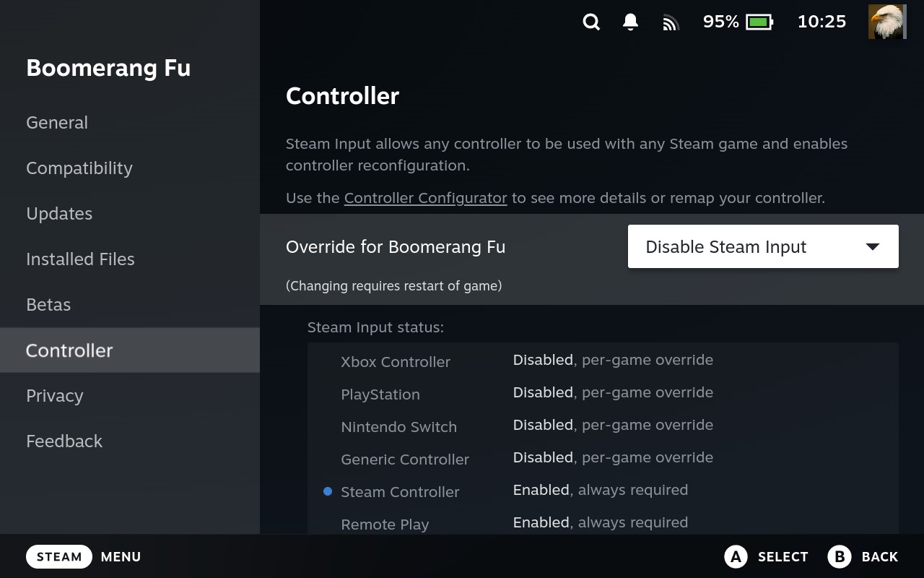924x578 pixels.
Task: Open the STEAM menu pill button
Action: [x=59, y=556]
